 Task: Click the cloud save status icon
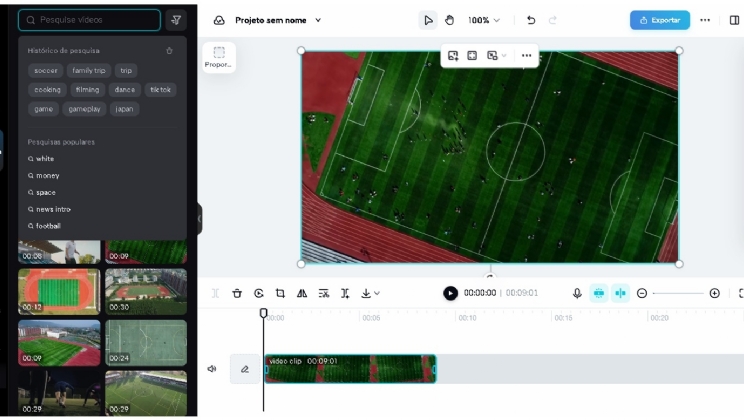[x=219, y=20]
